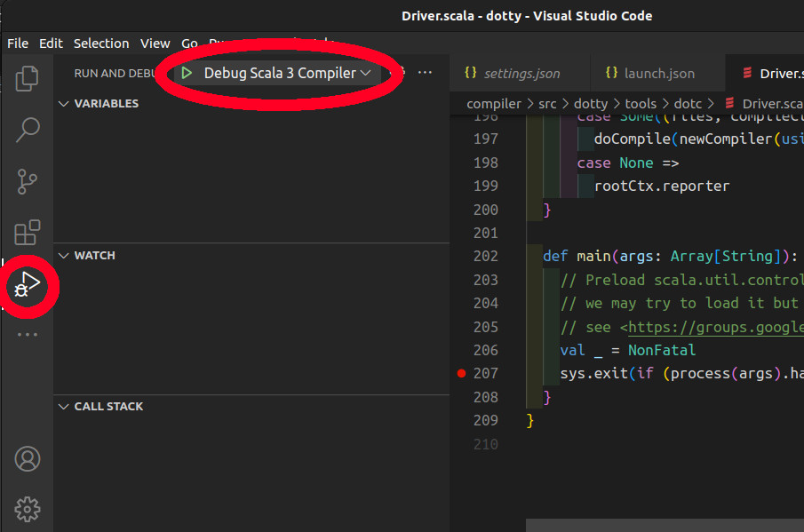
Task: Open the File menu
Action: pos(17,43)
